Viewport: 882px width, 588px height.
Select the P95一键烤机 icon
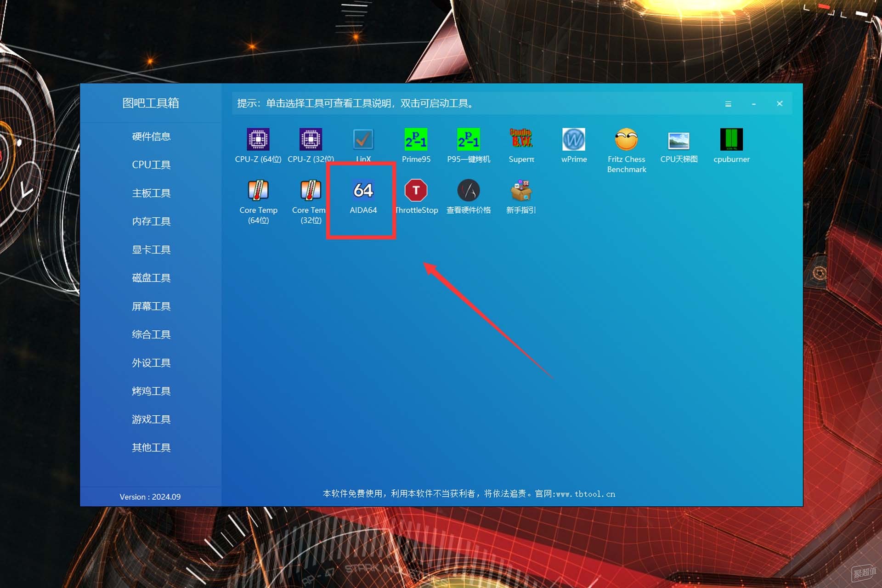point(469,139)
